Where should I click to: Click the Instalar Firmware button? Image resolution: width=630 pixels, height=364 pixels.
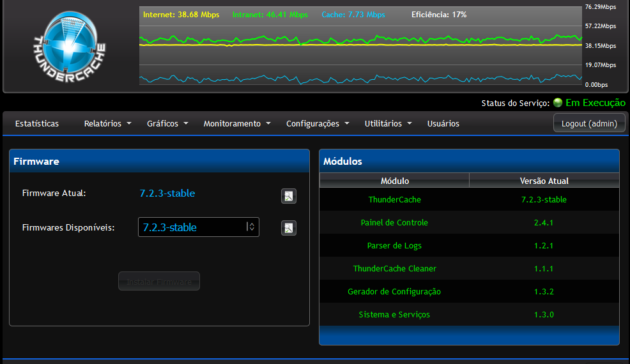click(x=159, y=281)
